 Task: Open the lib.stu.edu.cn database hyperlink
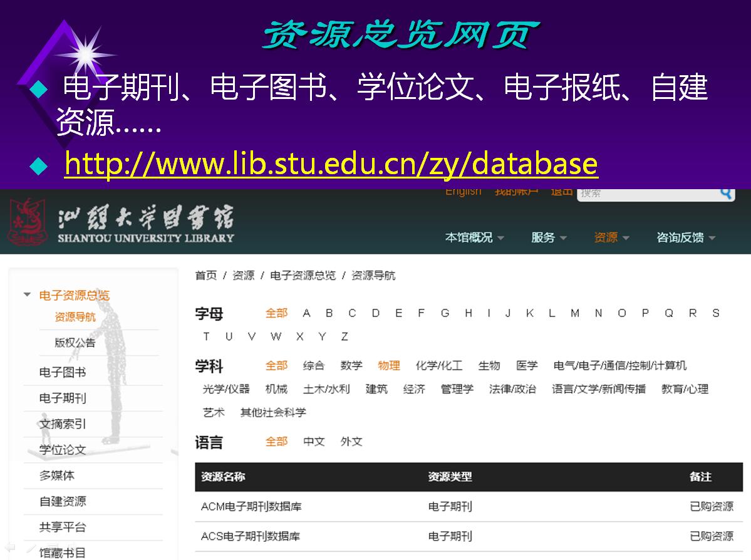point(331,164)
